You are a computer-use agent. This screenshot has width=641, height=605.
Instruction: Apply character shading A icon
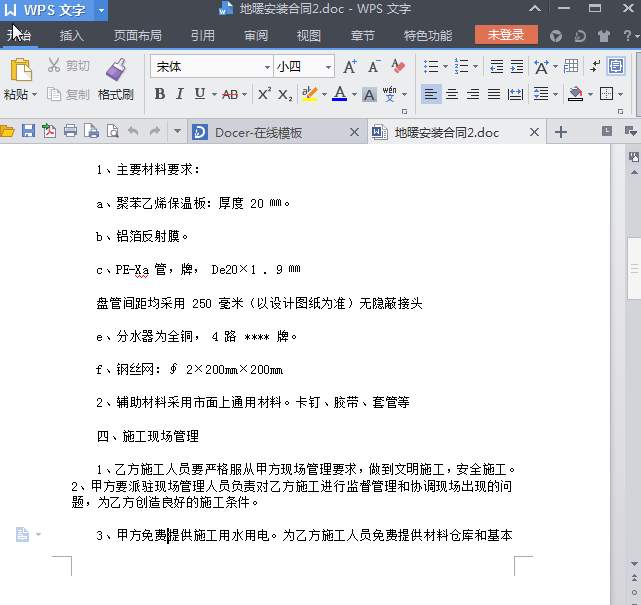[369, 95]
